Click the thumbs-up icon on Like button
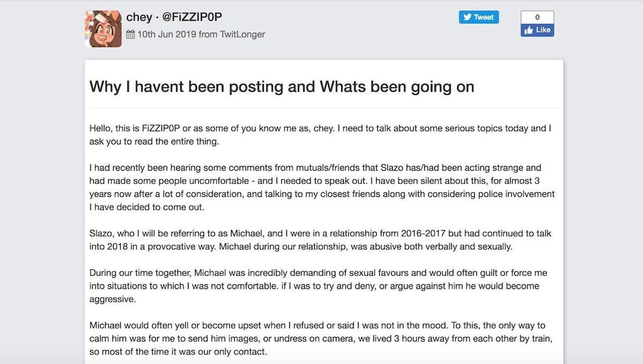This screenshot has height=364, width=643. pyautogui.click(x=528, y=30)
